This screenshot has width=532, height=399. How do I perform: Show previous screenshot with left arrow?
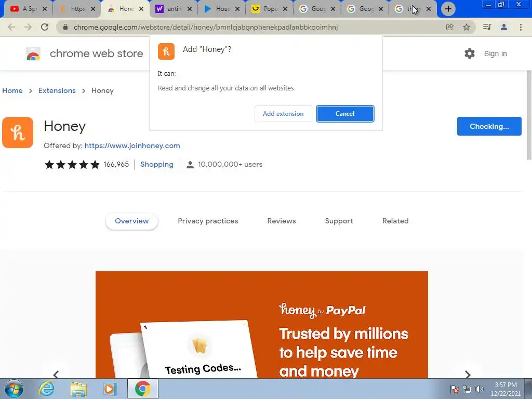click(x=56, y=374)
